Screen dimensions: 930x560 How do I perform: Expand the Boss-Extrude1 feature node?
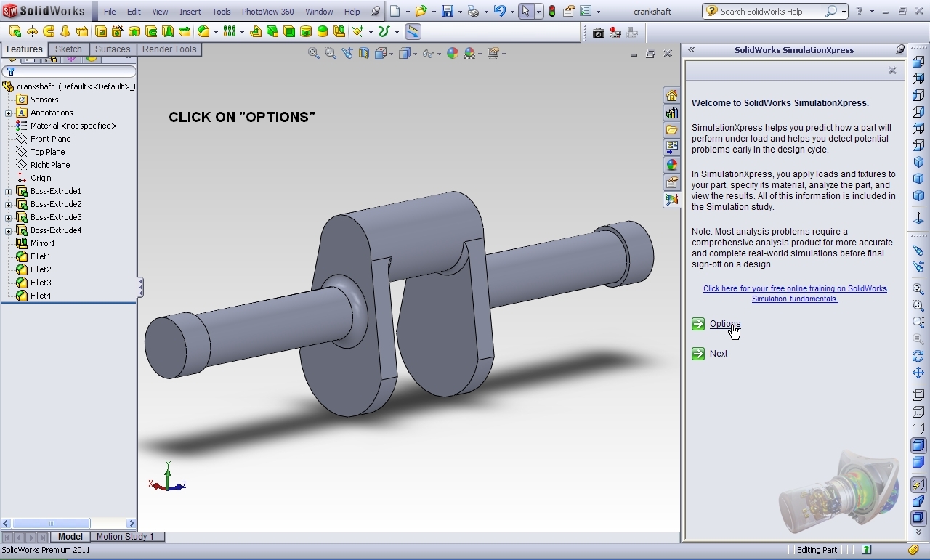(x=8, y=191)
